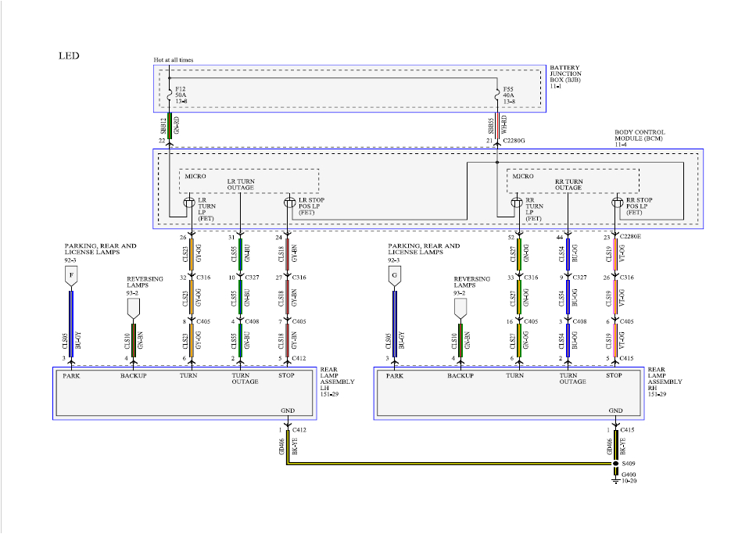Viewport: 756px width, 534px height.
Task: Select the Rear Lamp Assembly LH box
Action: coord(185,392)
